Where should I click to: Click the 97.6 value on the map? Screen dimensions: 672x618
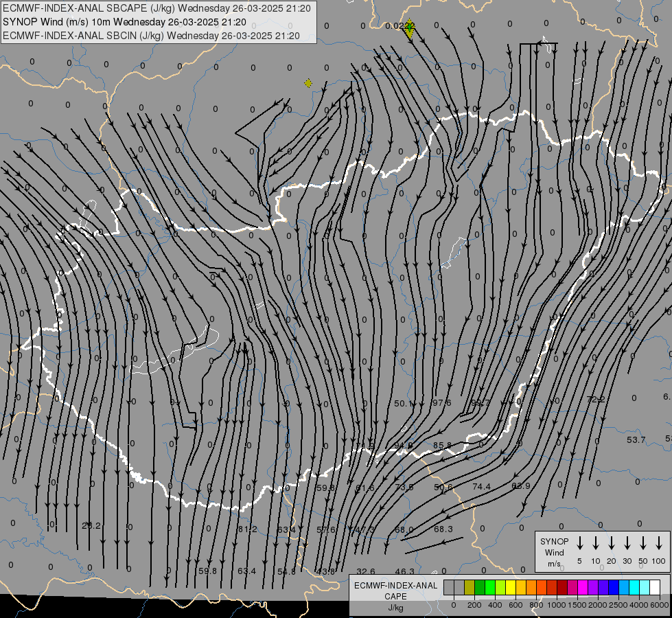pyautogui.click(x=442, y=402)
